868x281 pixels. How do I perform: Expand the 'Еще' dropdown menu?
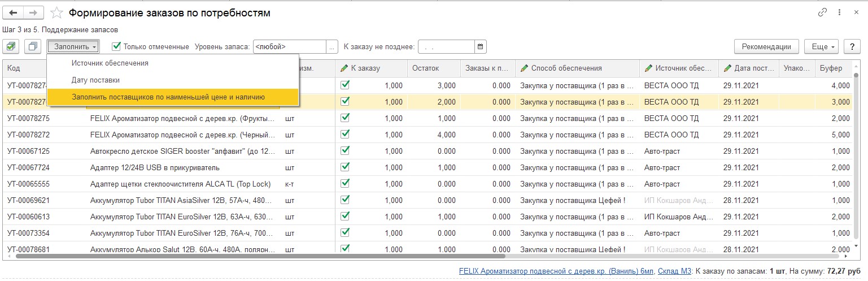coord(822,46)
